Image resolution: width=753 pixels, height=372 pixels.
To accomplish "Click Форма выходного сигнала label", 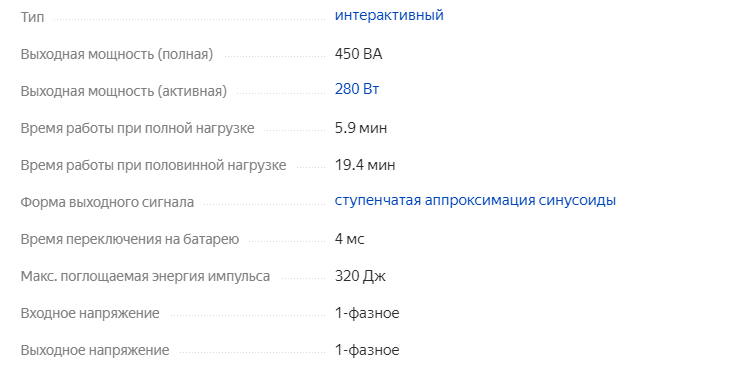I will (107, 203).
